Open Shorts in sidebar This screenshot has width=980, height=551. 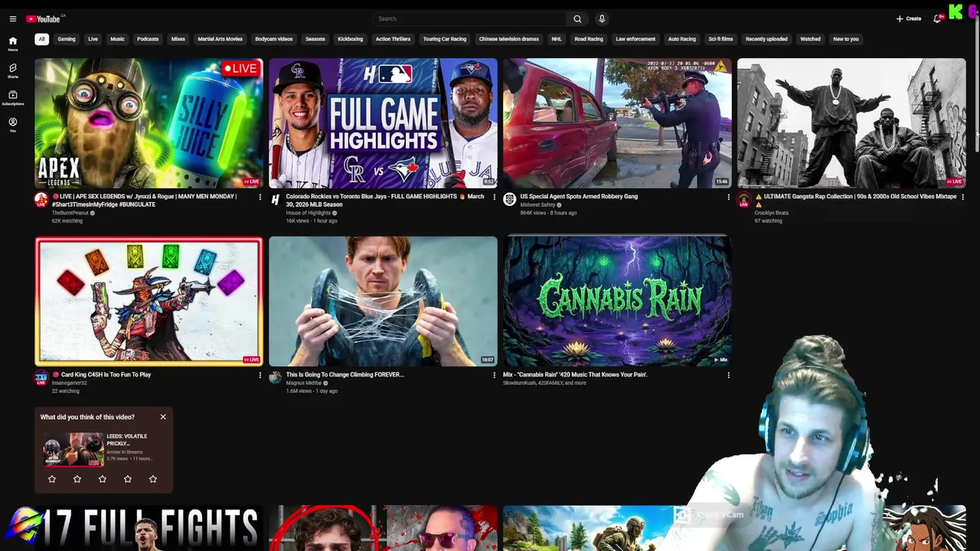[x=12, y=71]
